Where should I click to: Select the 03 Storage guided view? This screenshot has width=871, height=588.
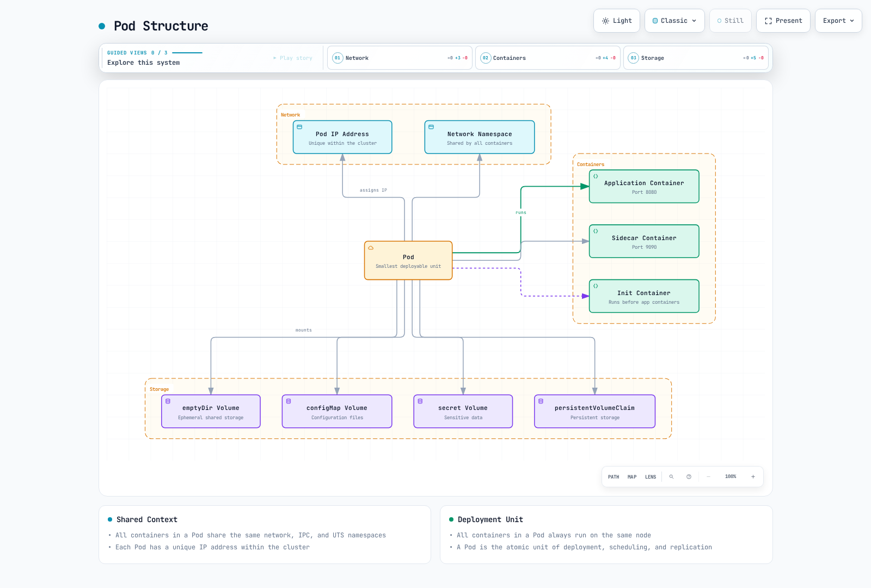(x=696, y=58)
